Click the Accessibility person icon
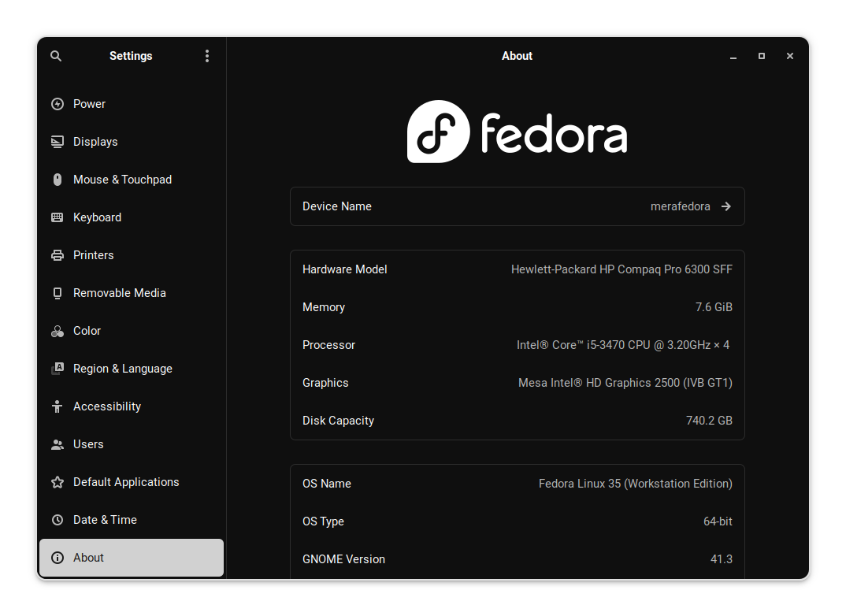 pos(58,406)
